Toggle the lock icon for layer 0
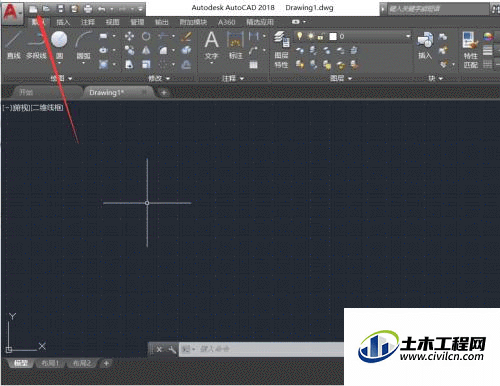The height and width of the screenshot is (386, 500). [321, 36]
